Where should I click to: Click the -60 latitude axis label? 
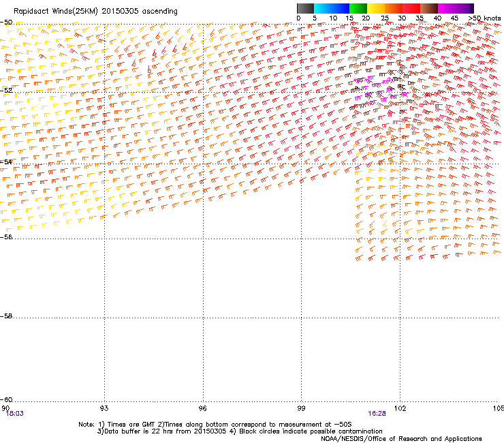pos(6,400)
